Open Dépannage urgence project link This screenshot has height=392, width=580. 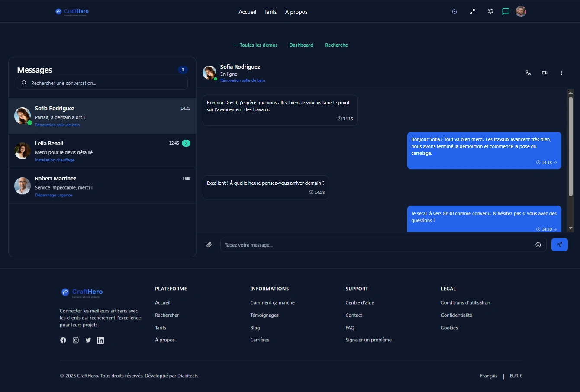pyautogui.click(x=54, y=195)
